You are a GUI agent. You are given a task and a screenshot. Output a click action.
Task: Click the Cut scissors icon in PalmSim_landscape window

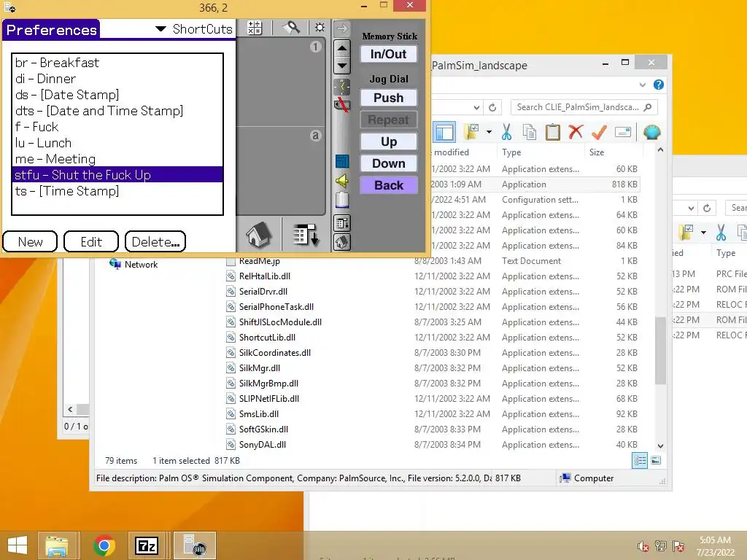point(506,132)
